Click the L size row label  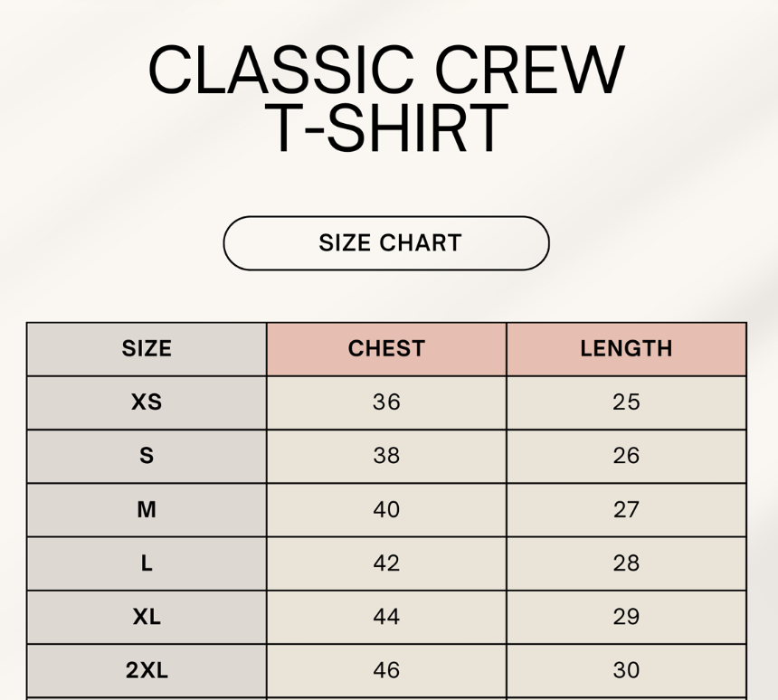coord(147,563)
